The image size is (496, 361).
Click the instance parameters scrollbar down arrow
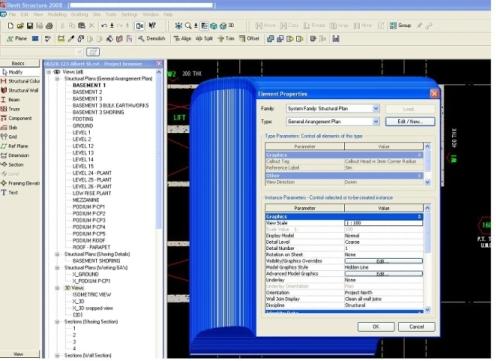427,310
